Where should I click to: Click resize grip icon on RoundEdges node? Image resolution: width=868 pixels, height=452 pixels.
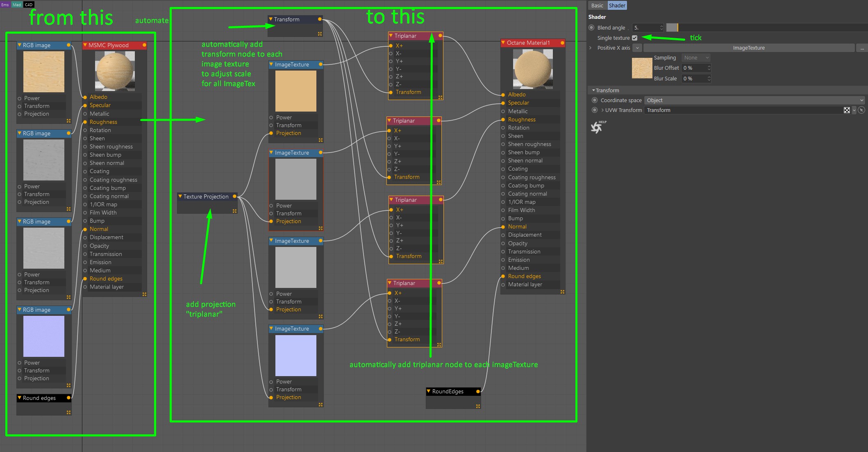[x=478, y=406]
